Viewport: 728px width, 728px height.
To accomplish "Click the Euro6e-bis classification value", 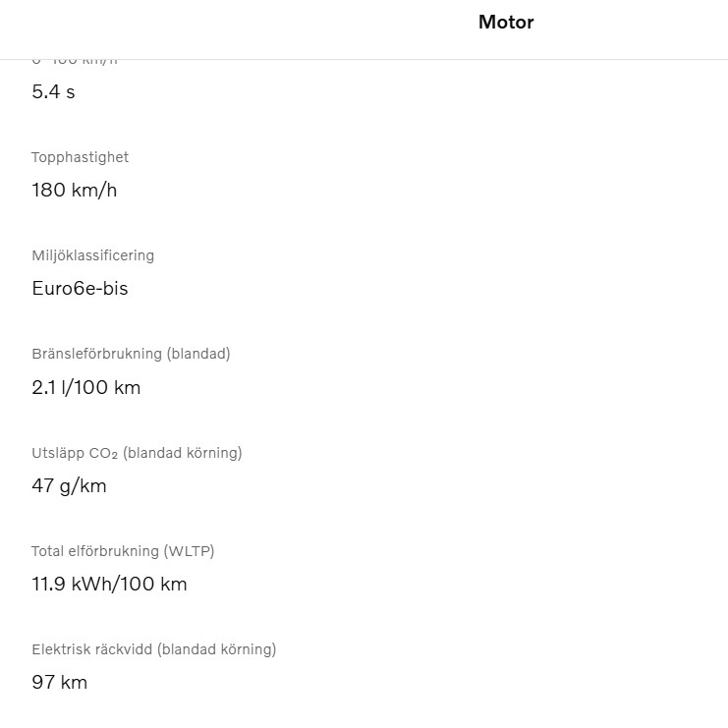I will pyautogui.click(x=80, y=289).
